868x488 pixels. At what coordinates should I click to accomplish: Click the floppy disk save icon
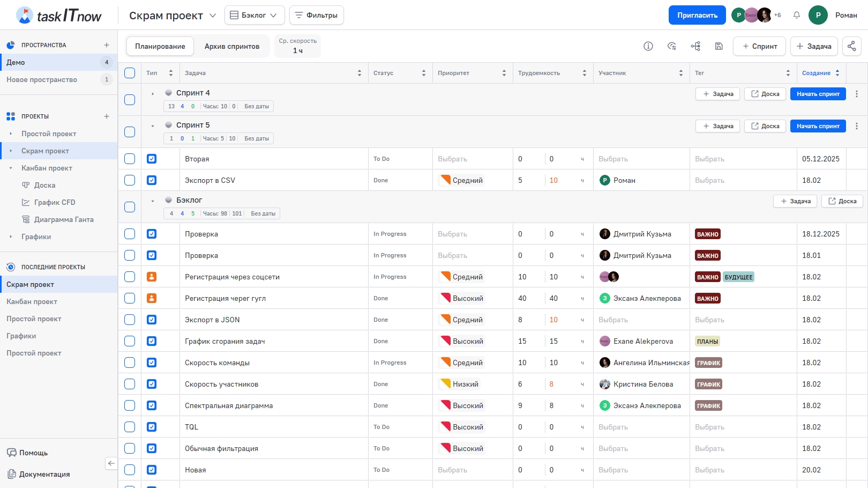(x=719, y=46)
